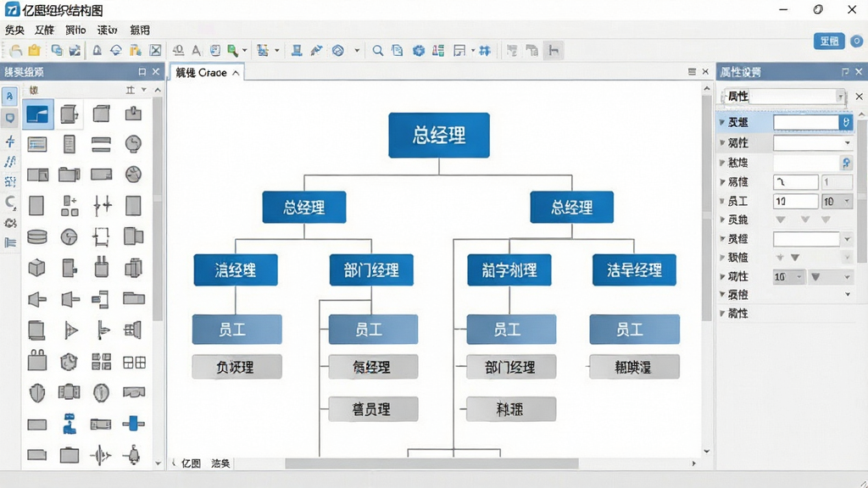Click the speech-shield icon in left strip
Viewport: 868px width, 488px height.
pyautogui.click(x=10, y=117)
